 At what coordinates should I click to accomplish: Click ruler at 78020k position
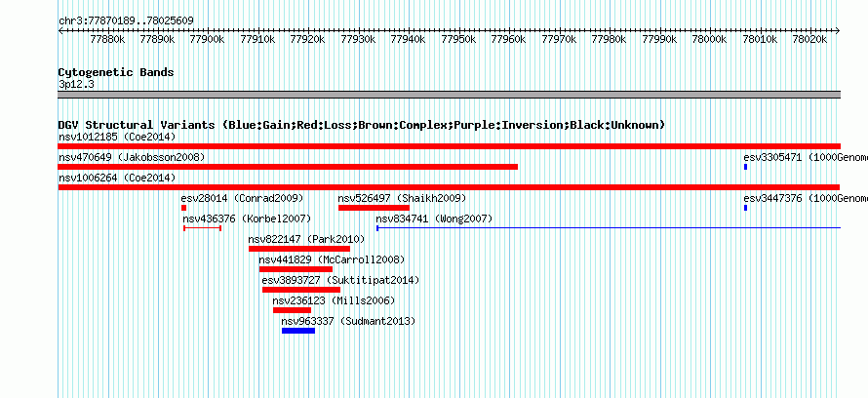coord(809,39)
